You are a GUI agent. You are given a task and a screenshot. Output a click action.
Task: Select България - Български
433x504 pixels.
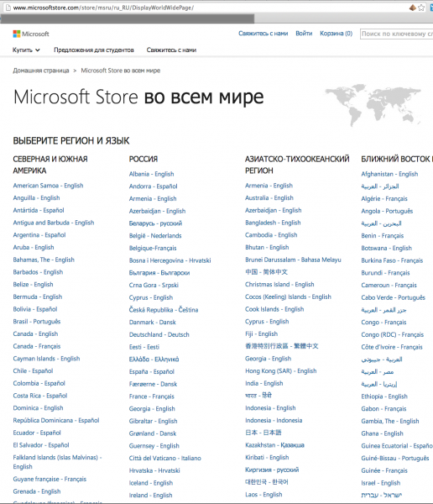pyautogui.click(x=159, y=272)
